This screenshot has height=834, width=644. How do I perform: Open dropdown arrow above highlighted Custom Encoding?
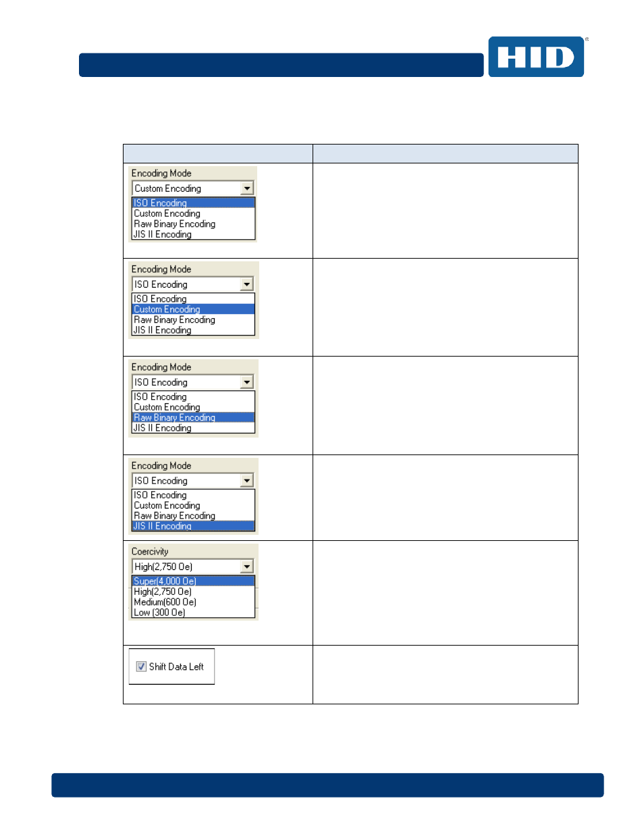point(247,284)
